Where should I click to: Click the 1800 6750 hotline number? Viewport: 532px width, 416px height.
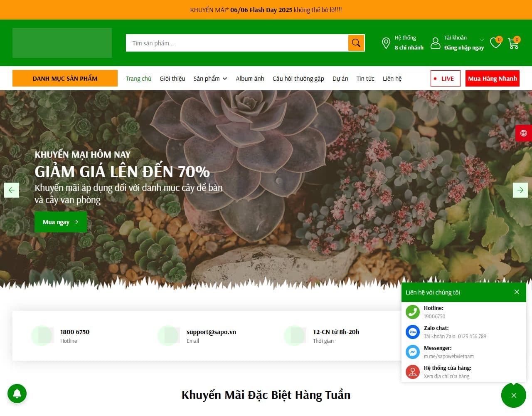(x=75, y=332)
